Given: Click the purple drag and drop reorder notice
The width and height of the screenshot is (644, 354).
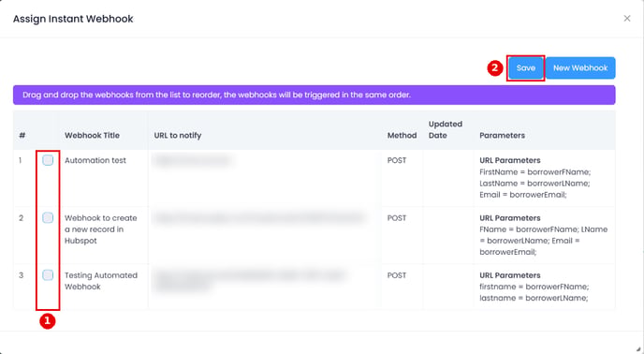Looking at the screenshot, I should pos(315,95).
